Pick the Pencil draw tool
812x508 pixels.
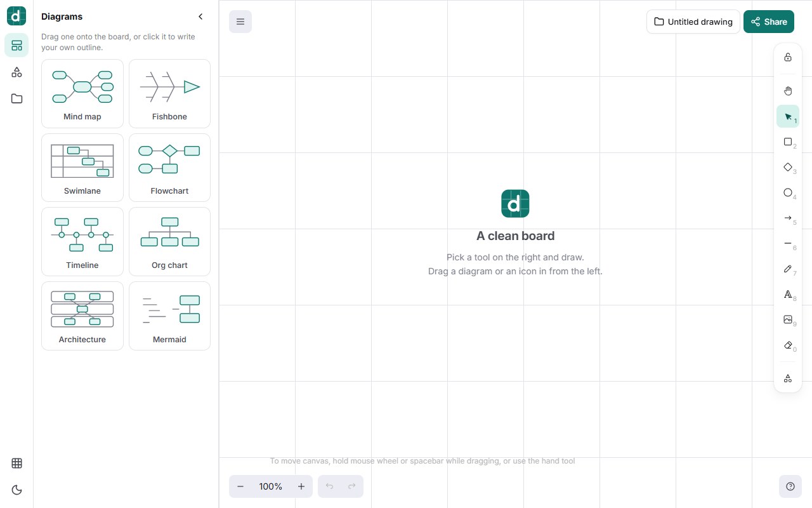[x=788, y=269]
